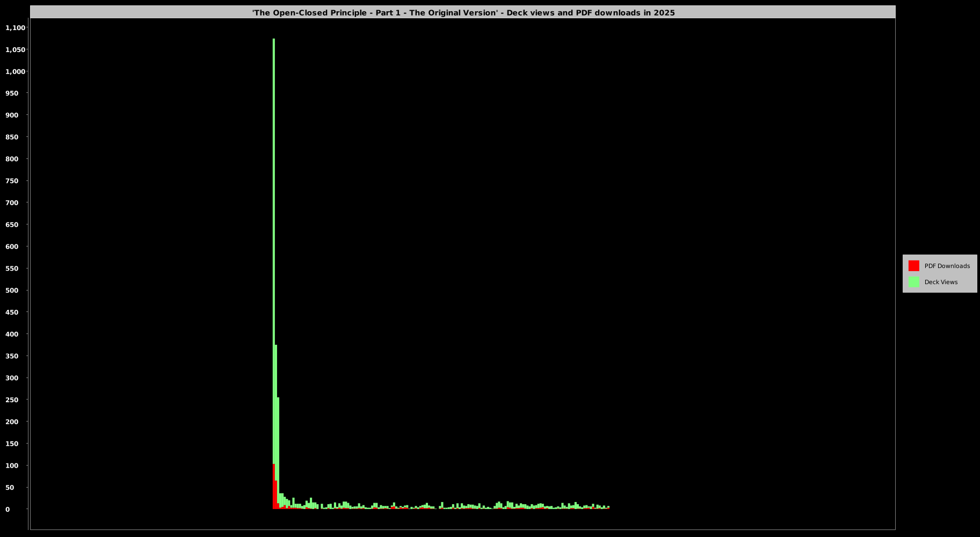Click the 350 value on the y-axis
Viewport: 980px width, 537px height.
click(x=12, y=356)
